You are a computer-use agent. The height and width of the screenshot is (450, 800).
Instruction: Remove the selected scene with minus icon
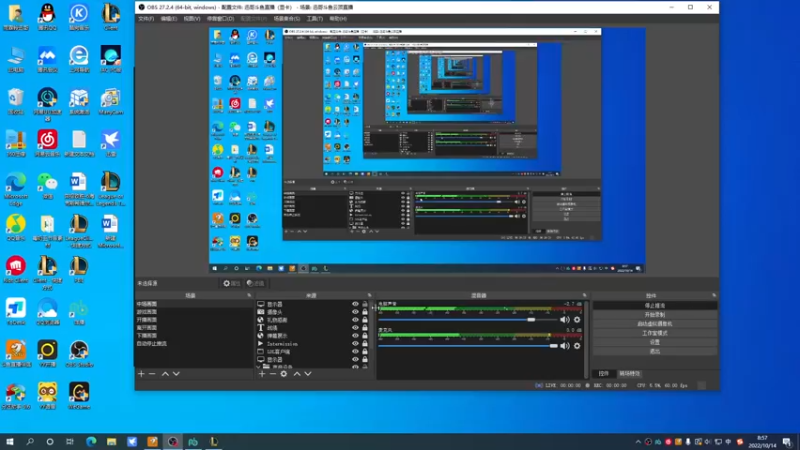152,374
